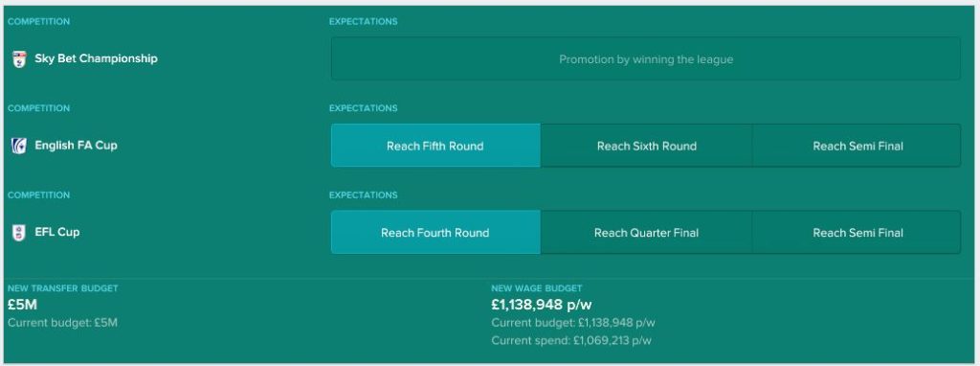980x366 pixels.
Task: Pick Reach Semi Final for EFL Cup
Action: pos(857,233)
